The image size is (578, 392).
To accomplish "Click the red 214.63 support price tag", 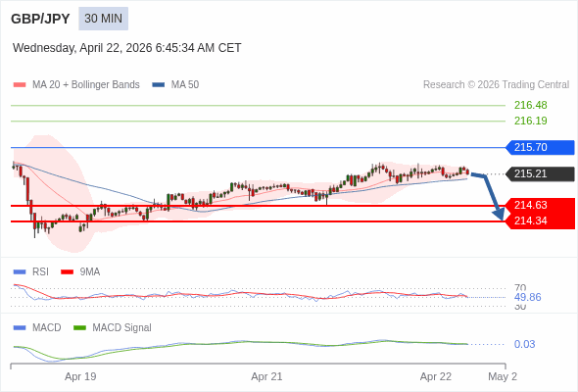I will (540, 206).
